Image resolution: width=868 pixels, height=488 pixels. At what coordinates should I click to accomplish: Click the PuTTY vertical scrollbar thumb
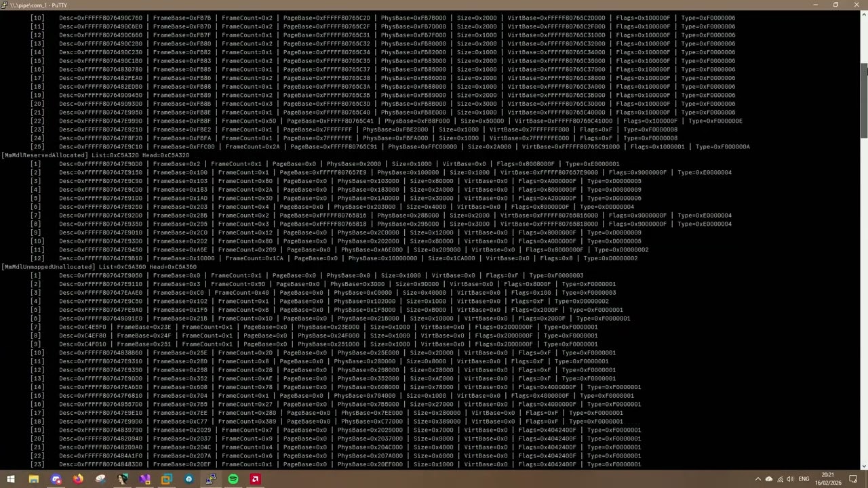pos(864,102)
